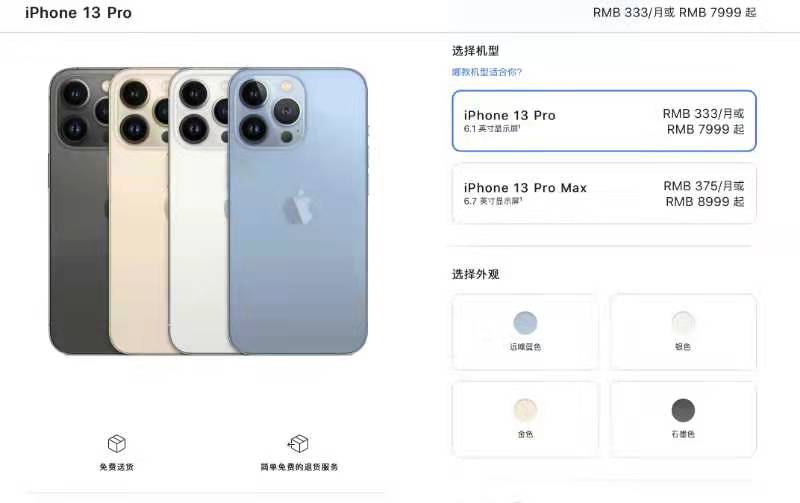Click the 简单免费的退货服务 label text
Screen dimensions: 800x503
[x=299, y=467]
